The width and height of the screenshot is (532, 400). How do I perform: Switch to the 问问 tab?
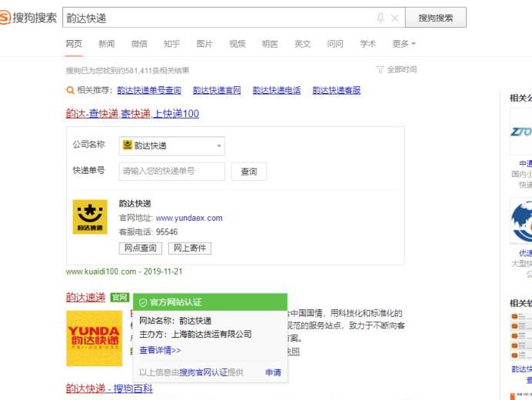[x=335, y=44]
